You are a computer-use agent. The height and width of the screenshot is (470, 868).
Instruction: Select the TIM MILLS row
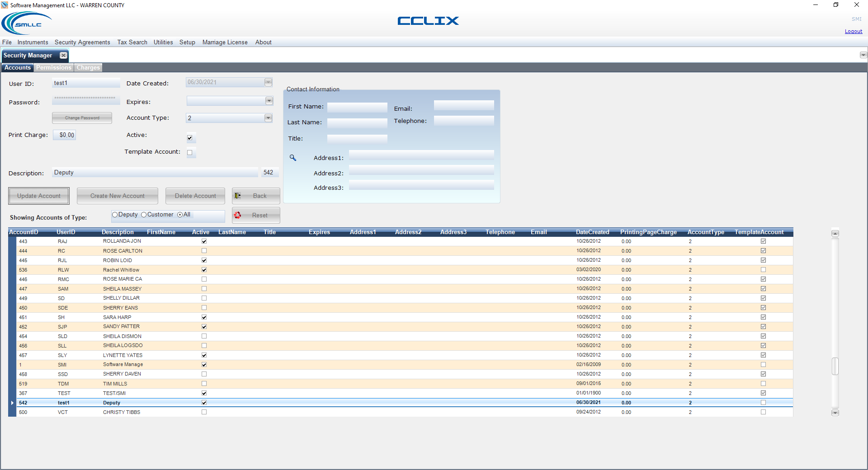[405, 384]
